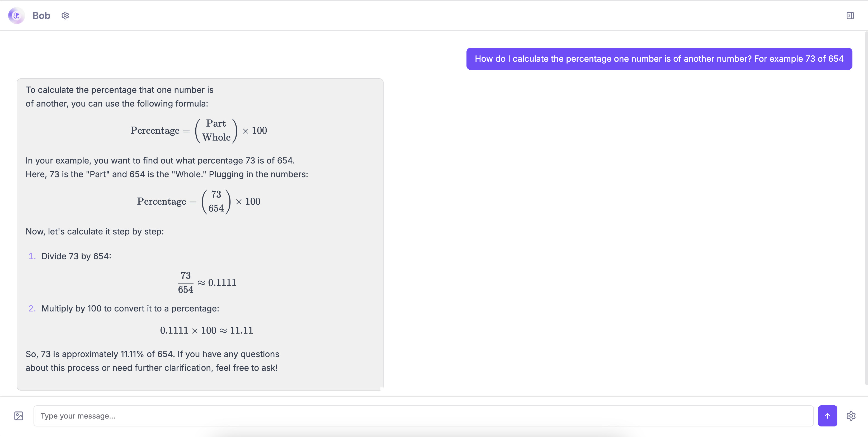Click 'Now, let's calculate it step by step' text

[95, 232]
